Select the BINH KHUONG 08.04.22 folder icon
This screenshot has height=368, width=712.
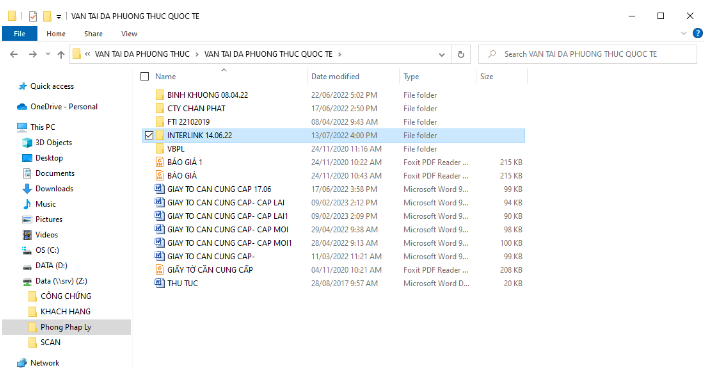[159, 95]
